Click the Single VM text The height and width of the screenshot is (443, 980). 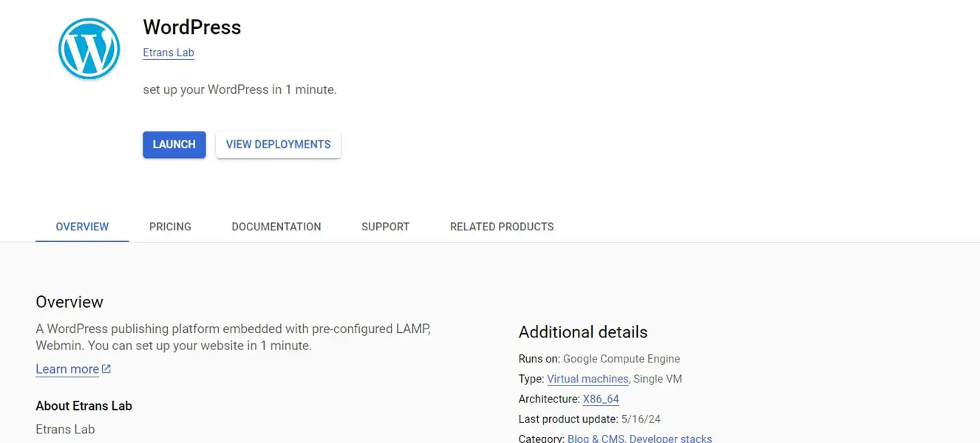coord(658,379)
